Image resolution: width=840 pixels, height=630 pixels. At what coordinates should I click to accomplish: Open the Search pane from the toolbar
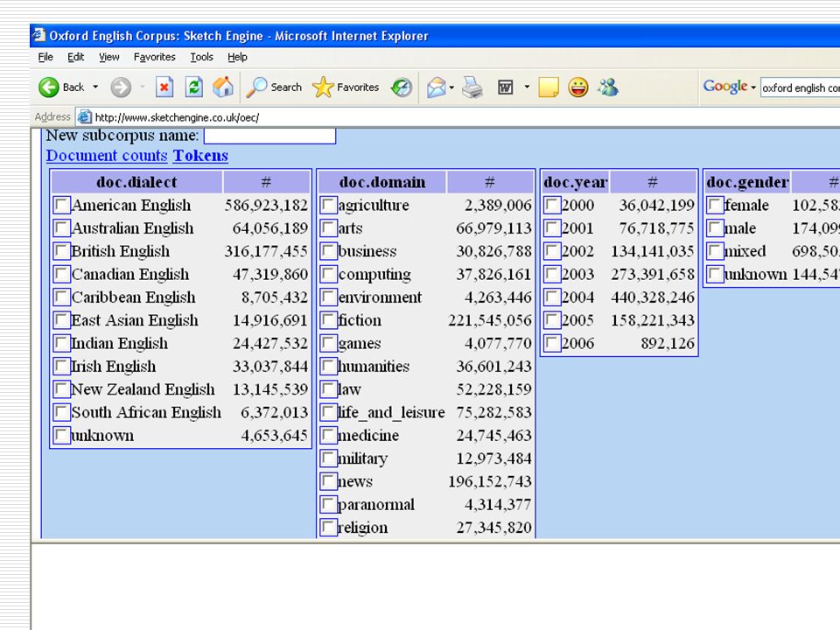tap(274, 87)
